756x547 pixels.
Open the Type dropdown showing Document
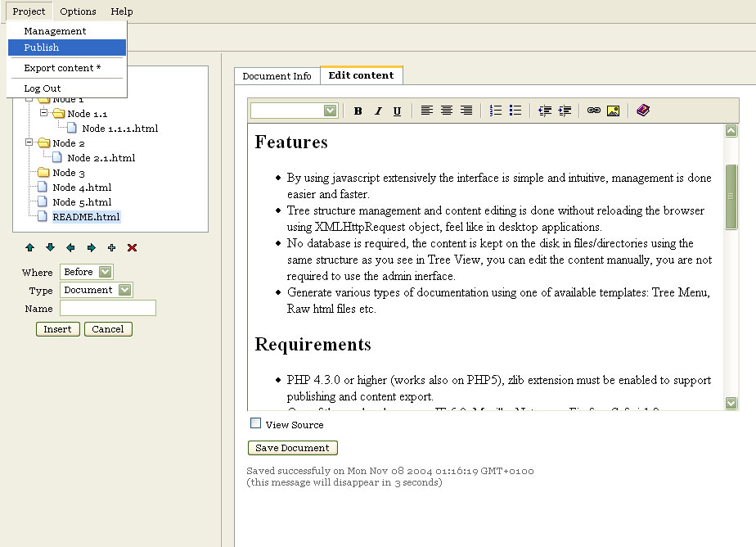coord(124,290)
